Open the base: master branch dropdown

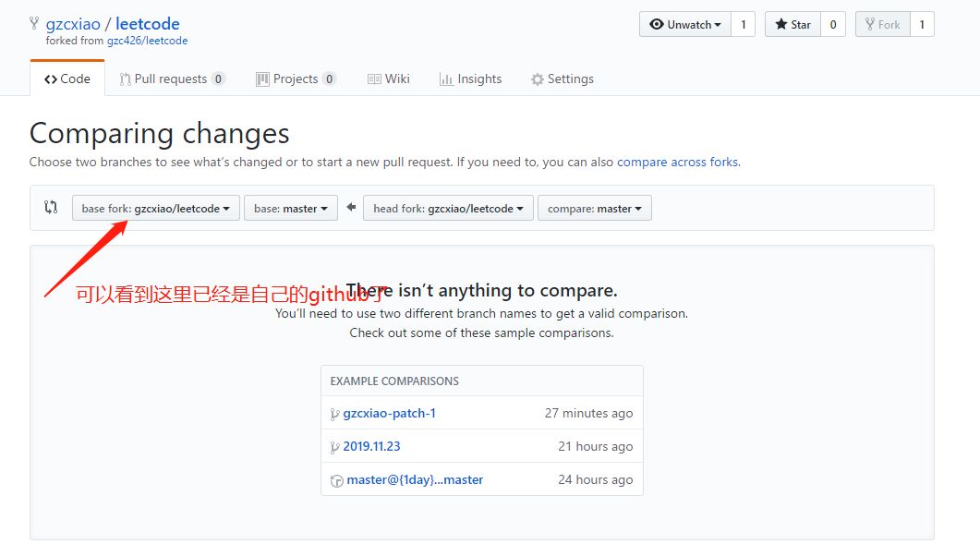click(x=291, y=208)
